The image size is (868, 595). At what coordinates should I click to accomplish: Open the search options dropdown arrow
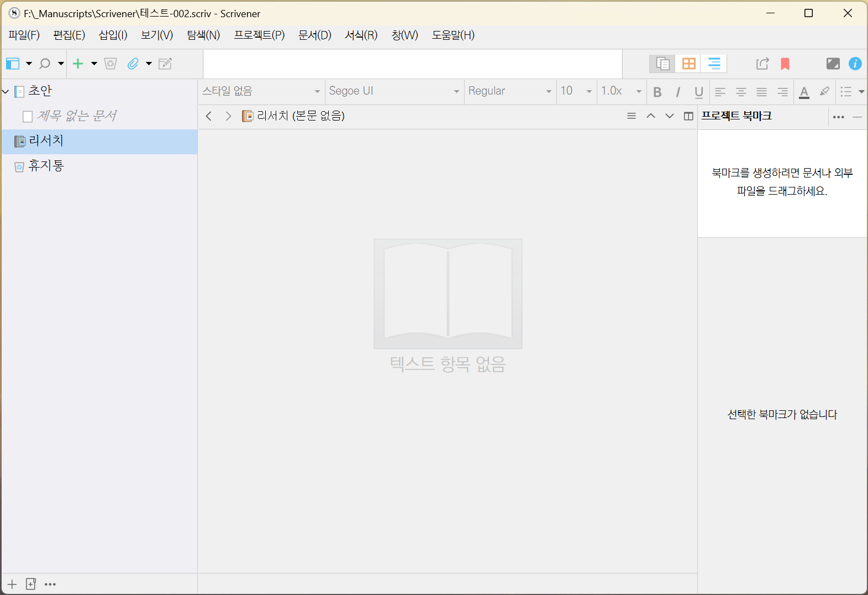(x=61, y=64)
